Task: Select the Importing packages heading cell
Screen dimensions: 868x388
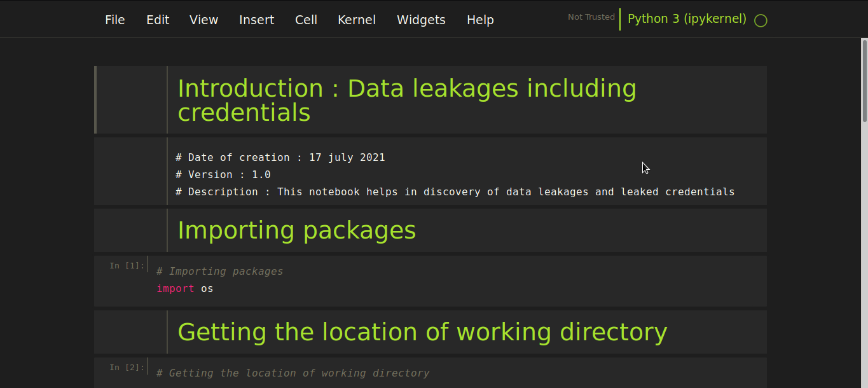Action: 296,230
